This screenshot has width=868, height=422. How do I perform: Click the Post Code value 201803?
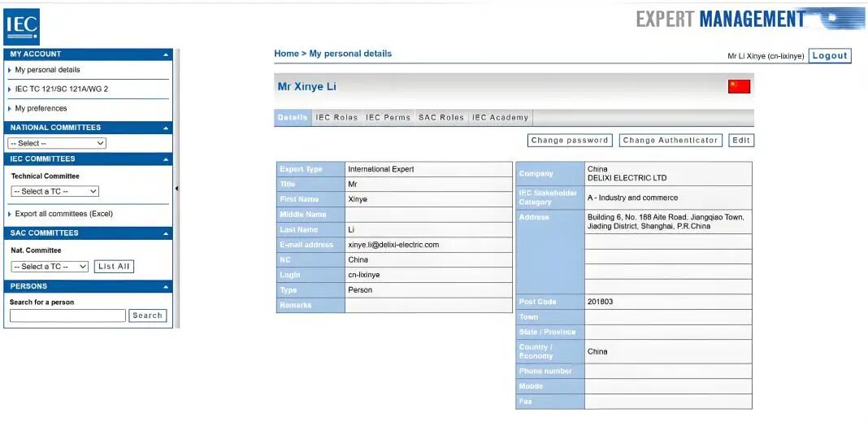(x=600, y=302)
